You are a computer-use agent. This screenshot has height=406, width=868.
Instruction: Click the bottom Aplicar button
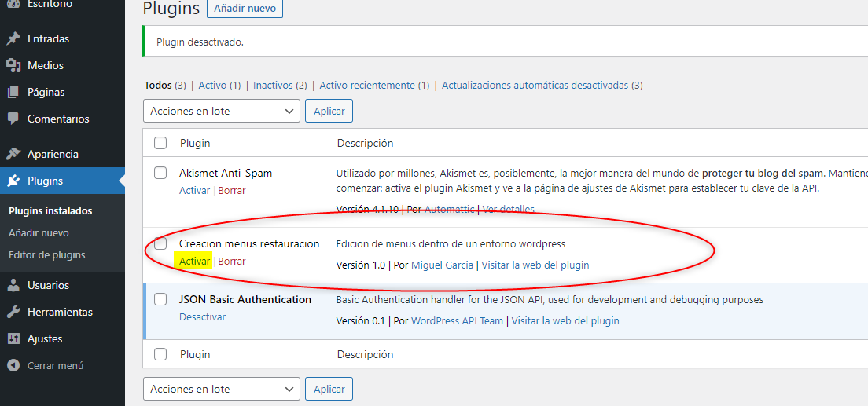pos(329,389)
